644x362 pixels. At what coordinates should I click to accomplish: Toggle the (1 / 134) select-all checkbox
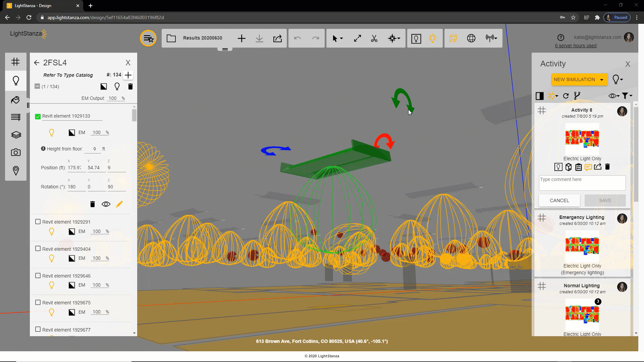coord(37,86)
